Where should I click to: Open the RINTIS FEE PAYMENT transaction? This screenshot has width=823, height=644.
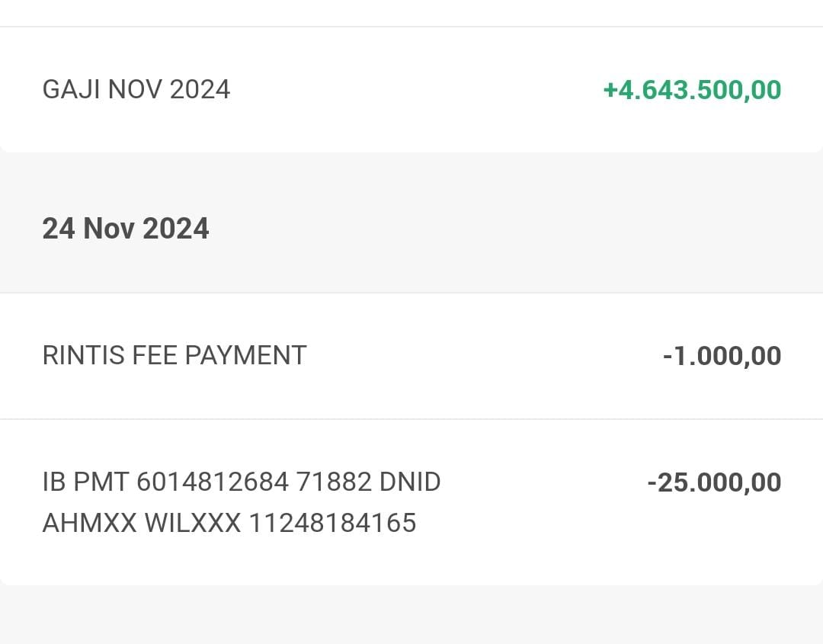point(411,356)
